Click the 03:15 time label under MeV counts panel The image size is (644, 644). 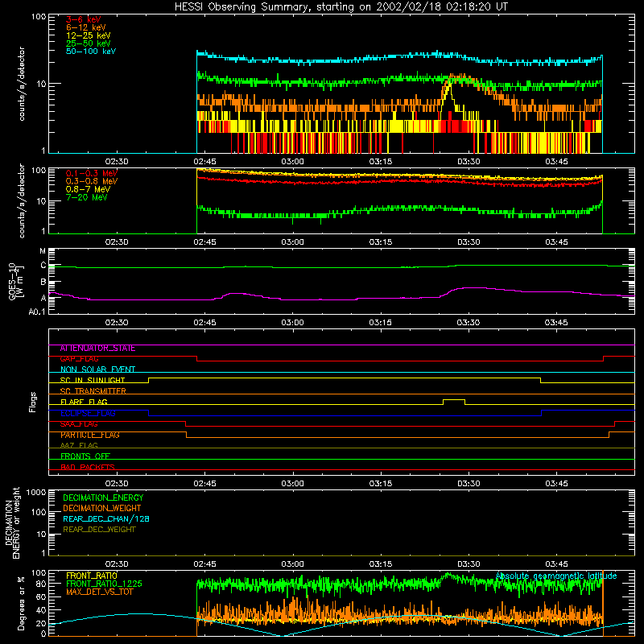point(380,242)
